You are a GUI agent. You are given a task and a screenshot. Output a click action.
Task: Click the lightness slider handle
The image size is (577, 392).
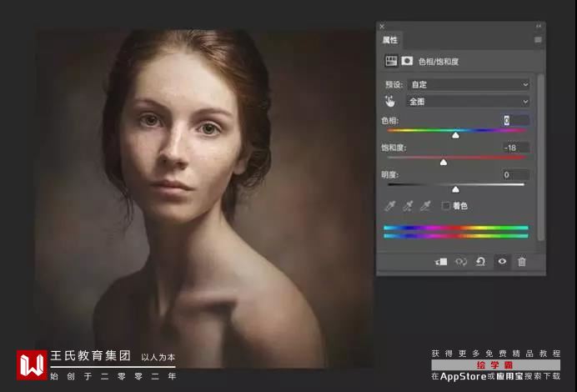(x=455, y=189)
